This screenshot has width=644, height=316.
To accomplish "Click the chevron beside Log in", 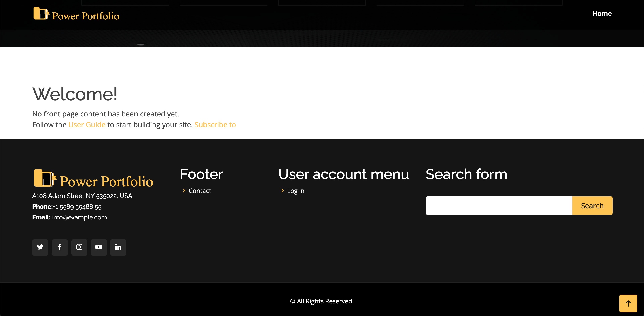I will (282, 191).
